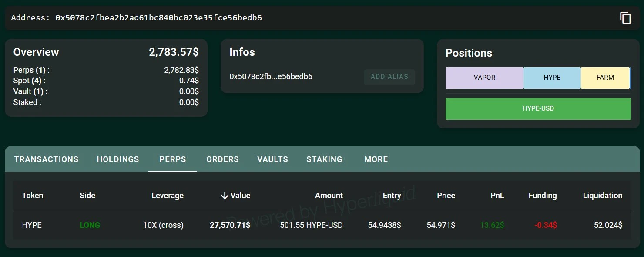The image size is (644, 257).
Task: Switch to the HOLDINGS tab
Action: click(x=117, y=159)
